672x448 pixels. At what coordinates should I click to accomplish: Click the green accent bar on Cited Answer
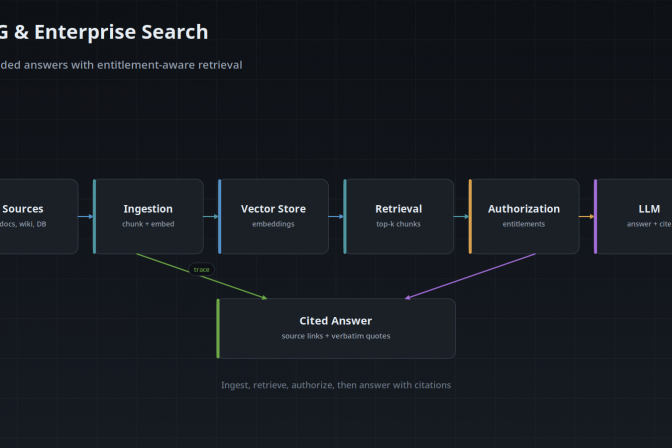[x=218, y=328]
